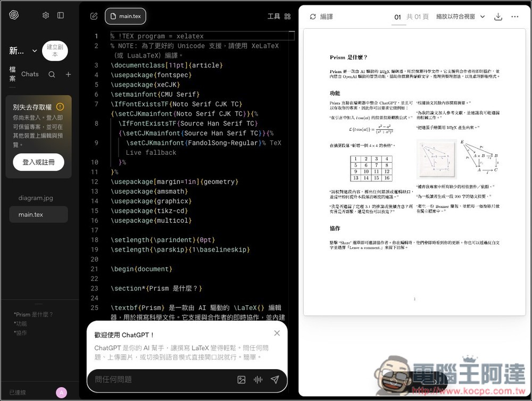Image resolution: width=532 pixels, height=401 pixels.
Task: Select the main.tex editor tab
Action: (x=126, y=16)
